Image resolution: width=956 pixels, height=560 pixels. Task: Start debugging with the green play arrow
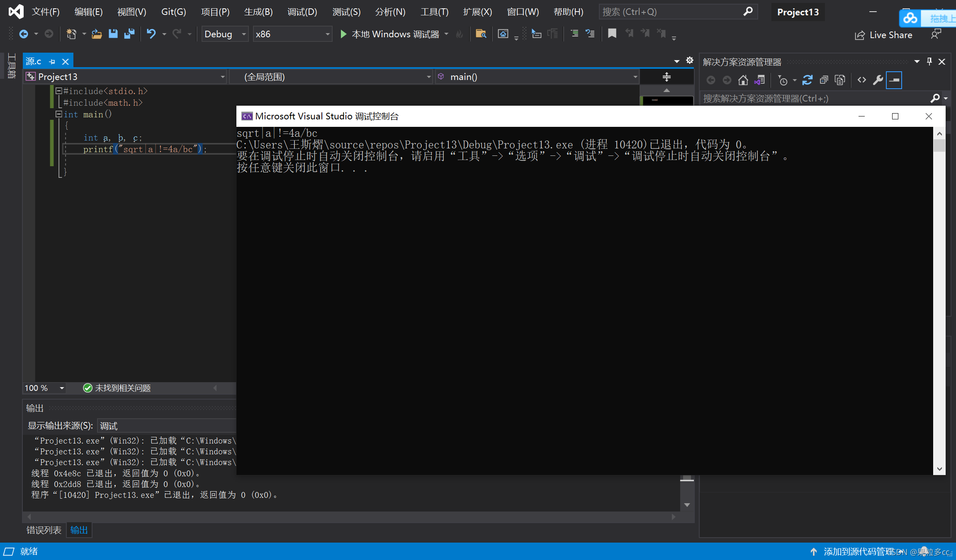(343, 34)
